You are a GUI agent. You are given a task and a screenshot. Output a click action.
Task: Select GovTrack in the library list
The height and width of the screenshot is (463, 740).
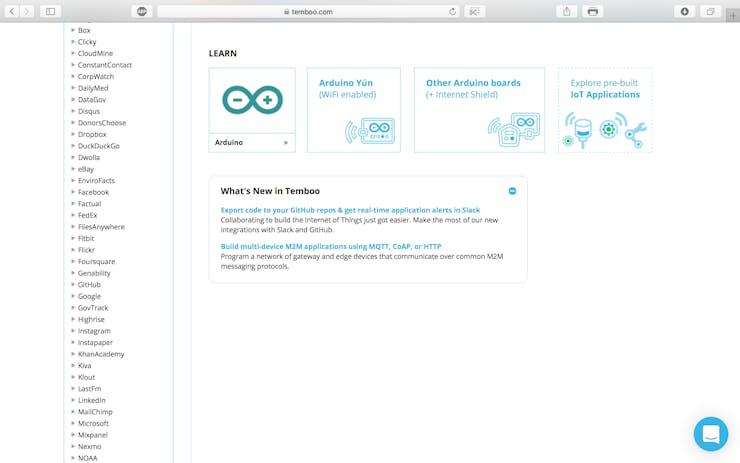93,308
